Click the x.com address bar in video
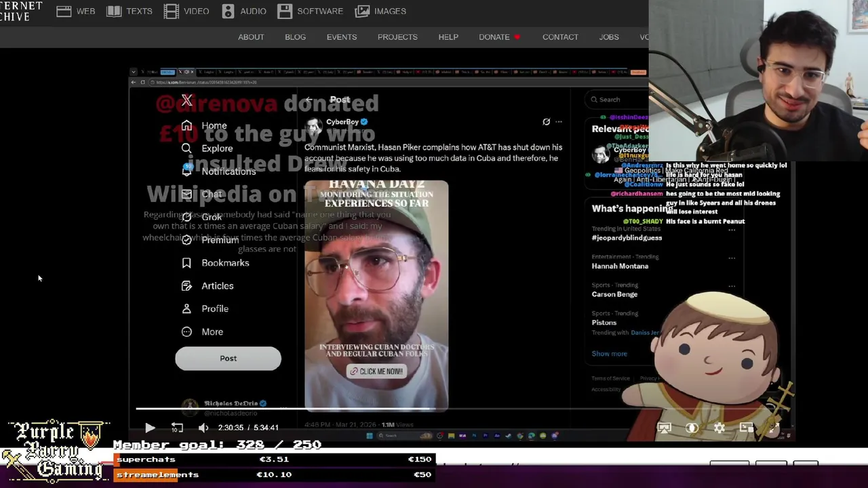The image size is (868, 488). coord(205,82)
